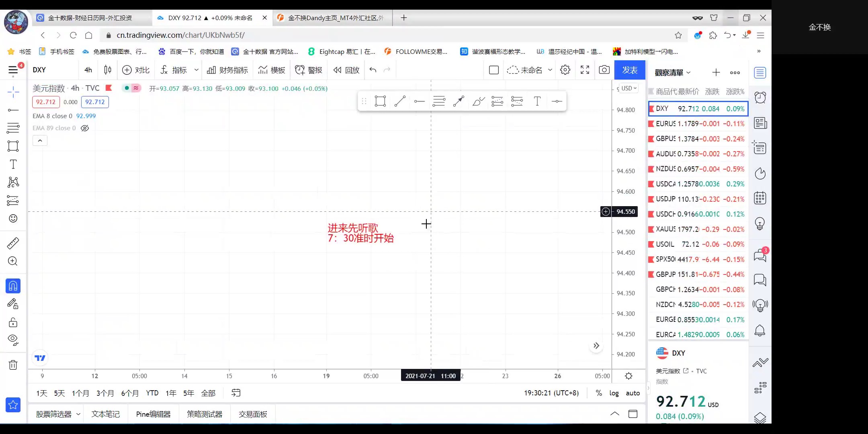Toggle auto scale option
Viewport: 868px width, 434px height.
pos(633,393)
